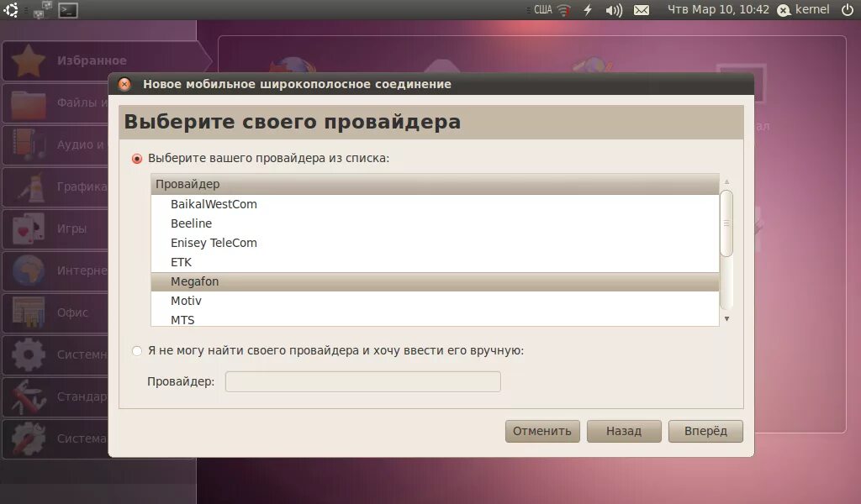Switch to the Офис category
This screenshot has height=504, width=861.
pyautogui.click(x=29, y=312)
